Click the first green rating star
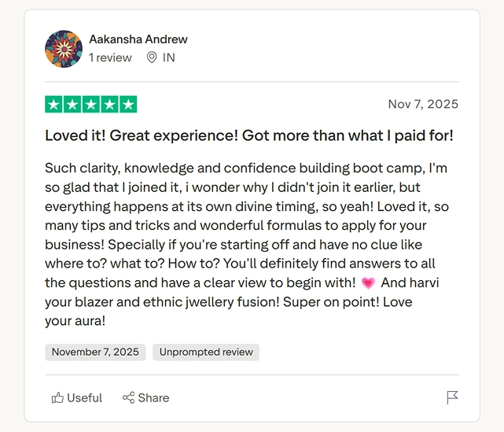This screenshot has width=504, height=432. pyautogui.click(x=53, y=104)
